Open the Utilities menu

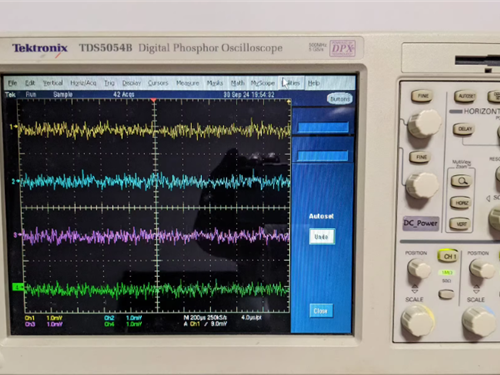click(x=291, y=83)
